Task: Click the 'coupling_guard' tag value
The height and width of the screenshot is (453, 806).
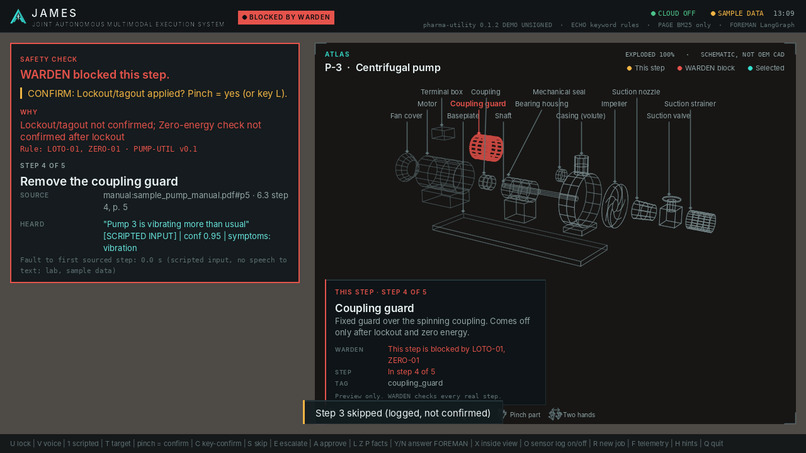Action: coord(415,383)
